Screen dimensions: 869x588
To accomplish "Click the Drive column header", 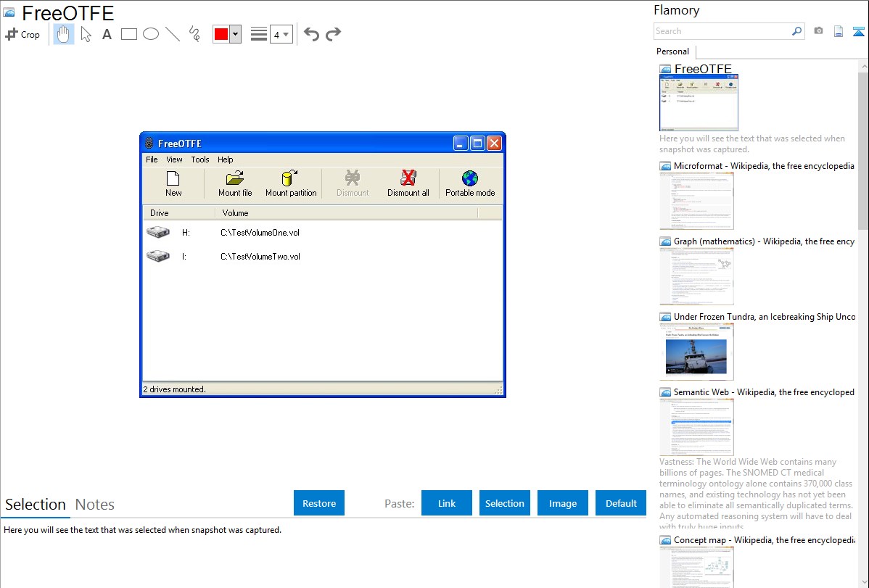I will tap(179, 213).
